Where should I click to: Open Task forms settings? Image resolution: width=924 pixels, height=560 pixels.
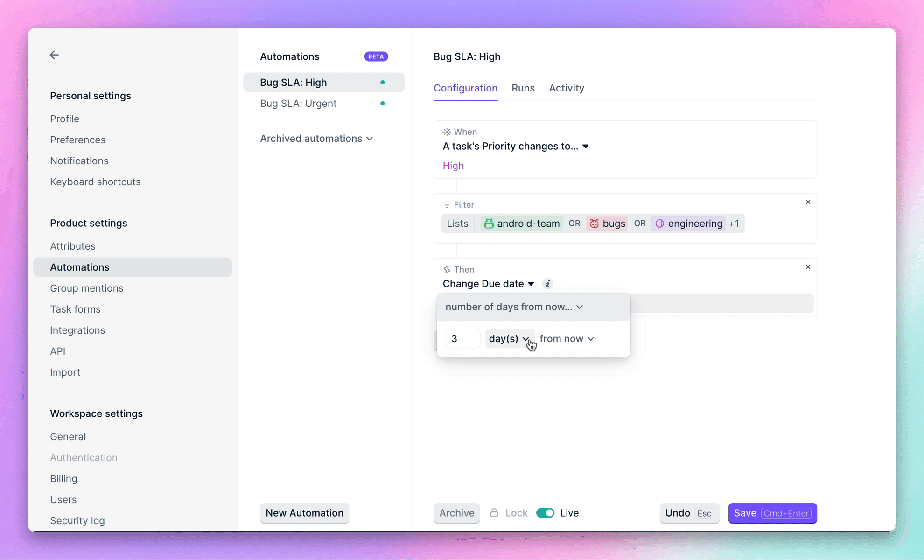75,309
